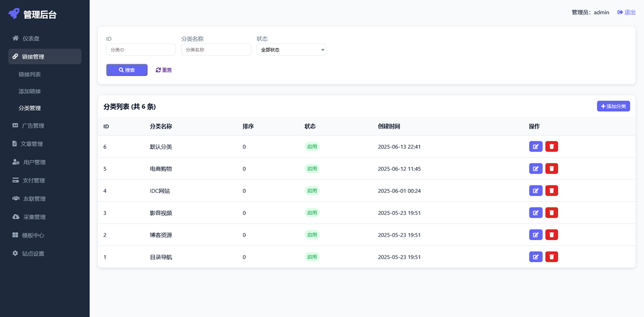
Task: Open 仪表盘 dashboard in sidebar
Action: point(31,39)
